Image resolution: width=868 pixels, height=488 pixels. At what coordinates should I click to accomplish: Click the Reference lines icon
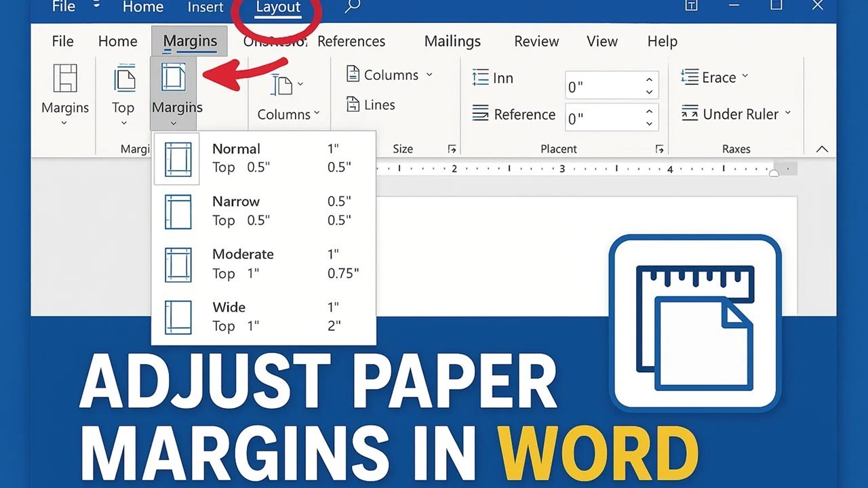(x=480, y=113)
